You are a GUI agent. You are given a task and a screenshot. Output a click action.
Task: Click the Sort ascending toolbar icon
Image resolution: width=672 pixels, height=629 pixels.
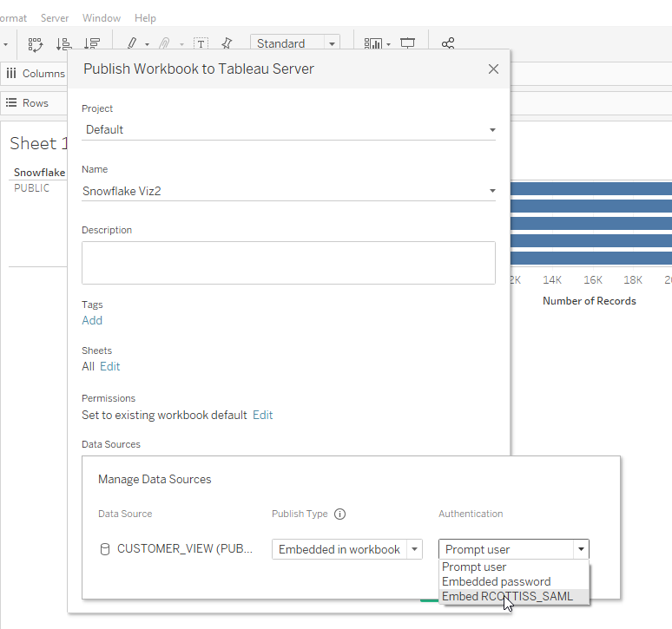(x=63, y=44)
